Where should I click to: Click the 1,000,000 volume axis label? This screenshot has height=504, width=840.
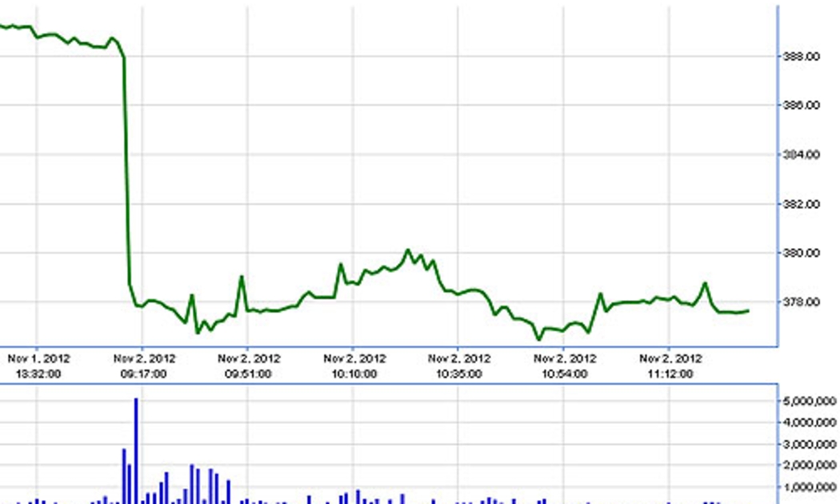(x=810, y=487)
